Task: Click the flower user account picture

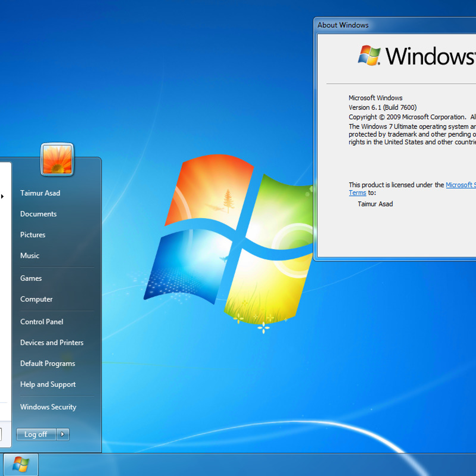Action: click(57, 159)
